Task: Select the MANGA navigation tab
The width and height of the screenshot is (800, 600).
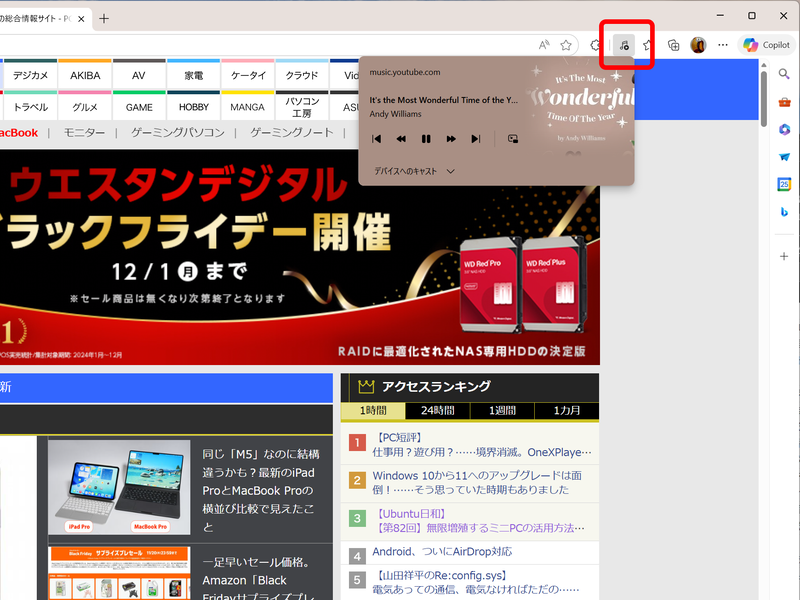Action: click(x=247, y=107)
